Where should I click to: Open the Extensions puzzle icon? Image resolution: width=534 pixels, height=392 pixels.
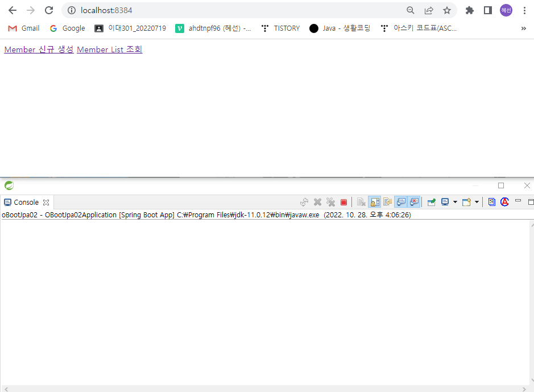[x=470, y=10]
